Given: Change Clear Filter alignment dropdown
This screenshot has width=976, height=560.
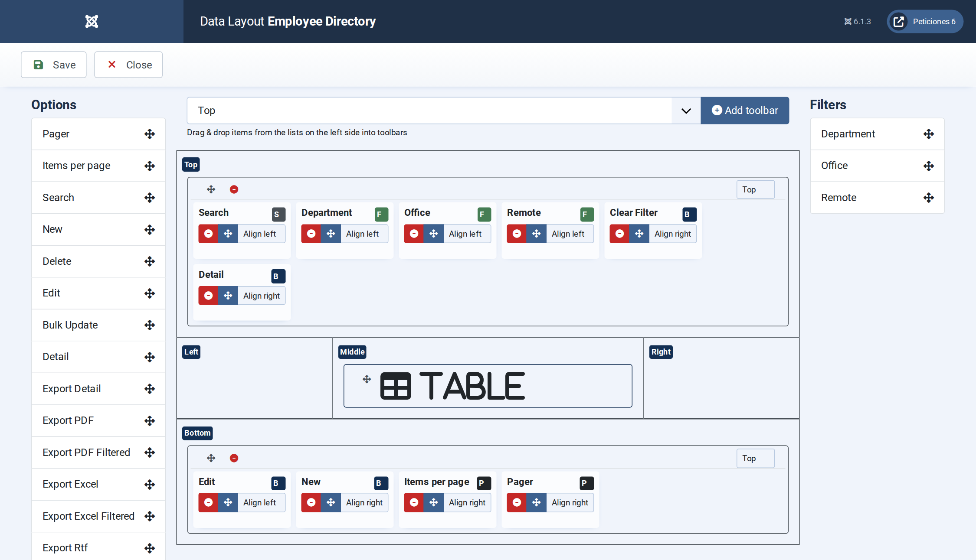Looking at the screenshot, I should coord(673,234).
